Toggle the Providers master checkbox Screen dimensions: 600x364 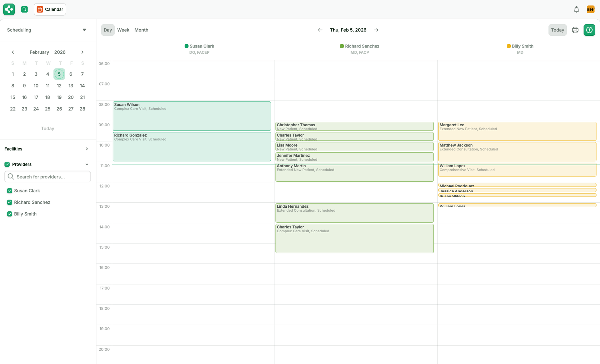[x=7, y=164]
